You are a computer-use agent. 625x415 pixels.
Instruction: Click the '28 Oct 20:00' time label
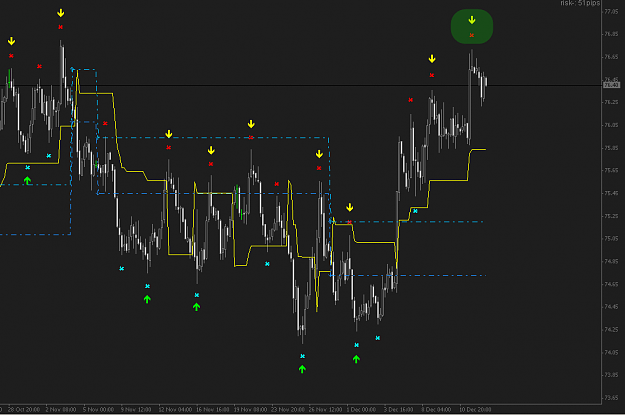[24, 409]
